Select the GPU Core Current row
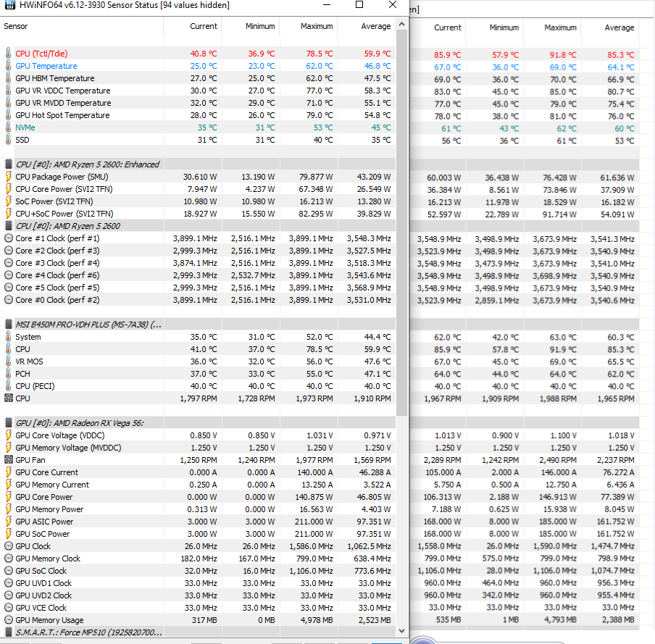This screenshot has width=655, height=644. pyautogui.click(x=198, y=472)
